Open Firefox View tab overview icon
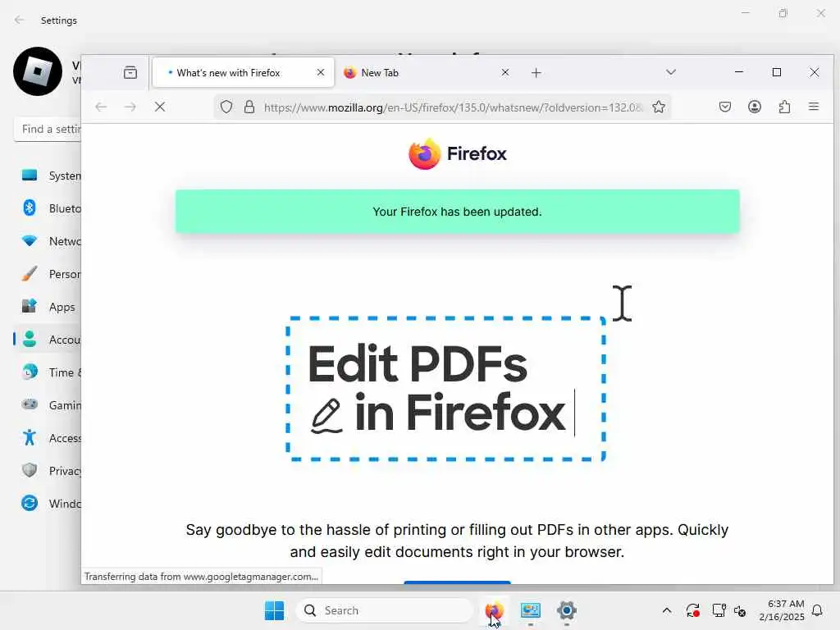This screenshot has height=630, width=840. pos(130,72)
